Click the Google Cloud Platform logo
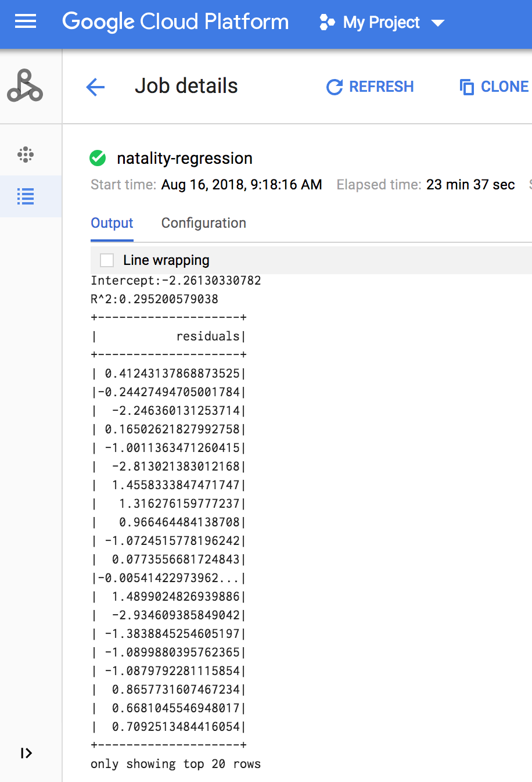Screen dimensions: 532x782 point(175,22)
